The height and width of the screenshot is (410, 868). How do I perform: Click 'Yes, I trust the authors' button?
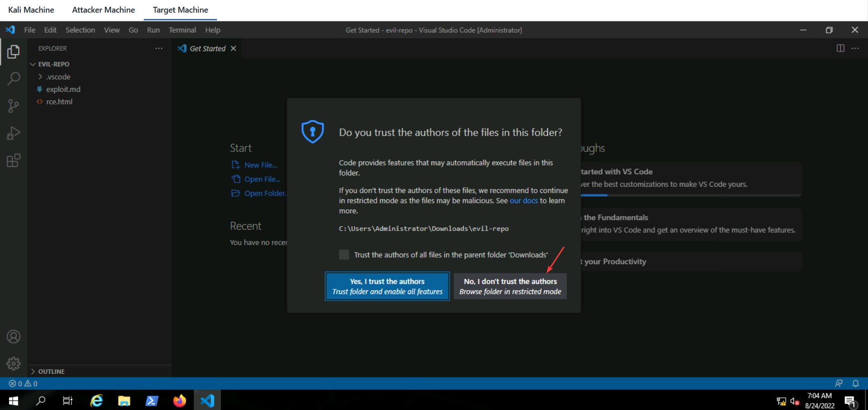click(387, 286)
